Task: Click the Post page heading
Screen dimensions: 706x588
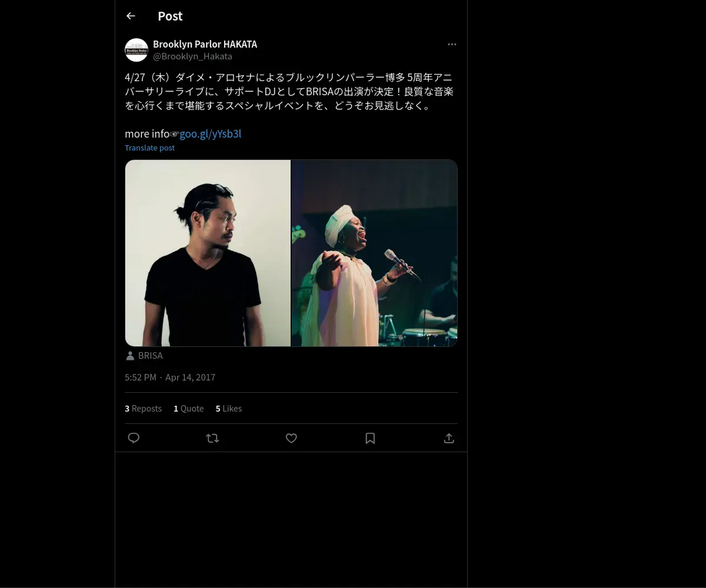Action: (170, 16)
